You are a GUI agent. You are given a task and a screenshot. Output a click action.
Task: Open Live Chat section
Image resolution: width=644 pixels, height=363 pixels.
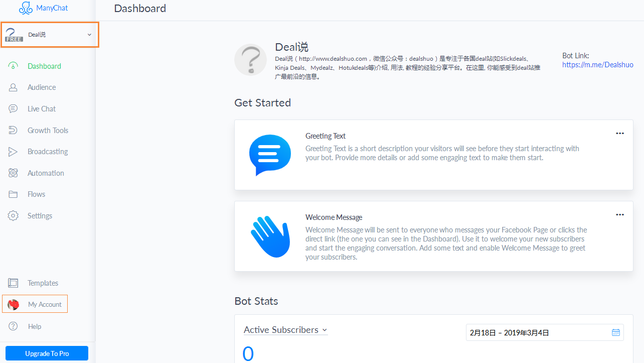click(x=42, y=109)
